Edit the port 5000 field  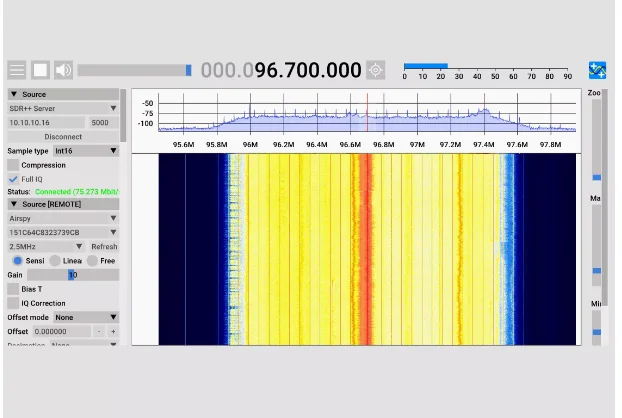(103, 123)
